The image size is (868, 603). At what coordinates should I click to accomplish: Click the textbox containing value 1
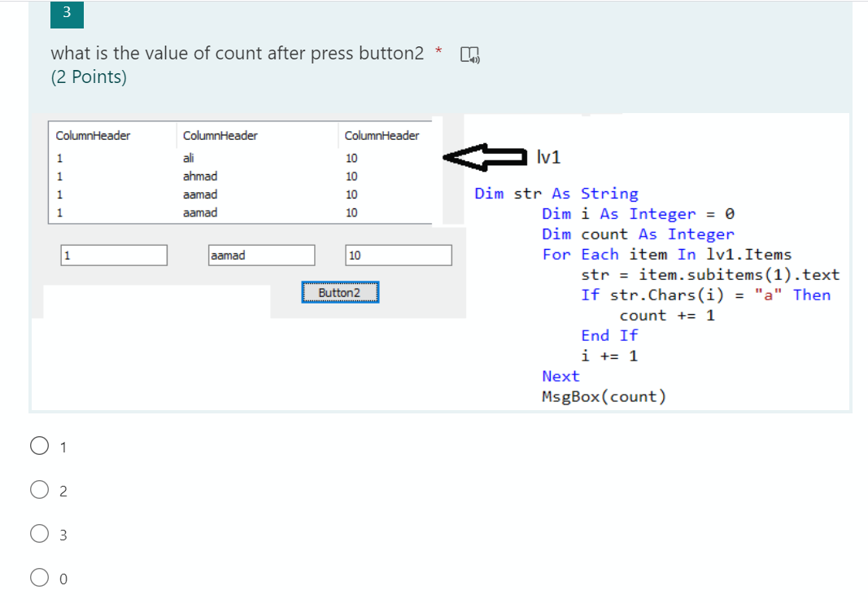(113, 255)
